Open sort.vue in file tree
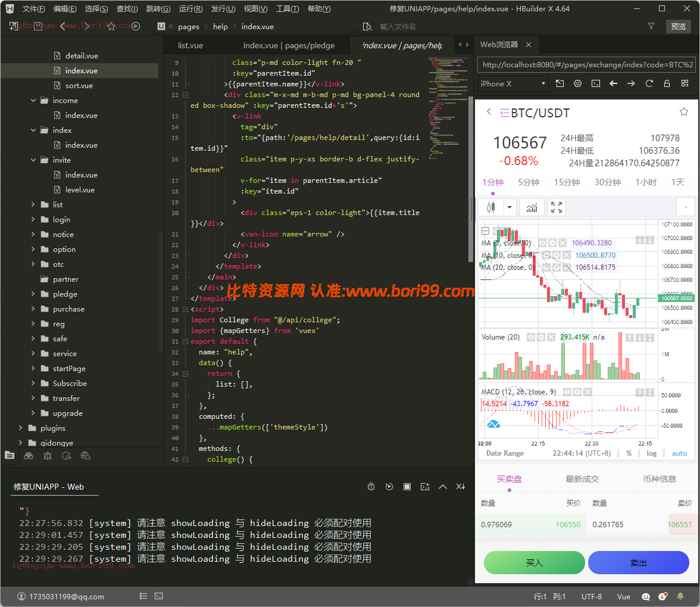The width and height of the screenshot is (700, 607). (79, 86)
